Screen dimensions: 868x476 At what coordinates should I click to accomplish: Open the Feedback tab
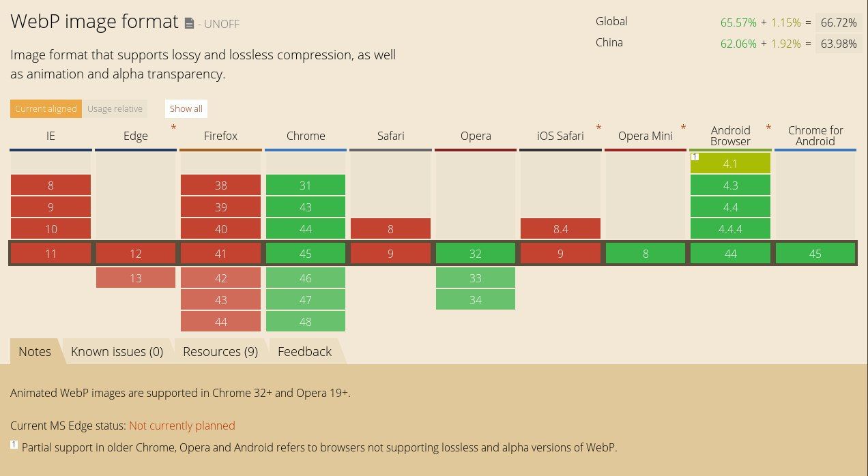click(x=304, y=351)
